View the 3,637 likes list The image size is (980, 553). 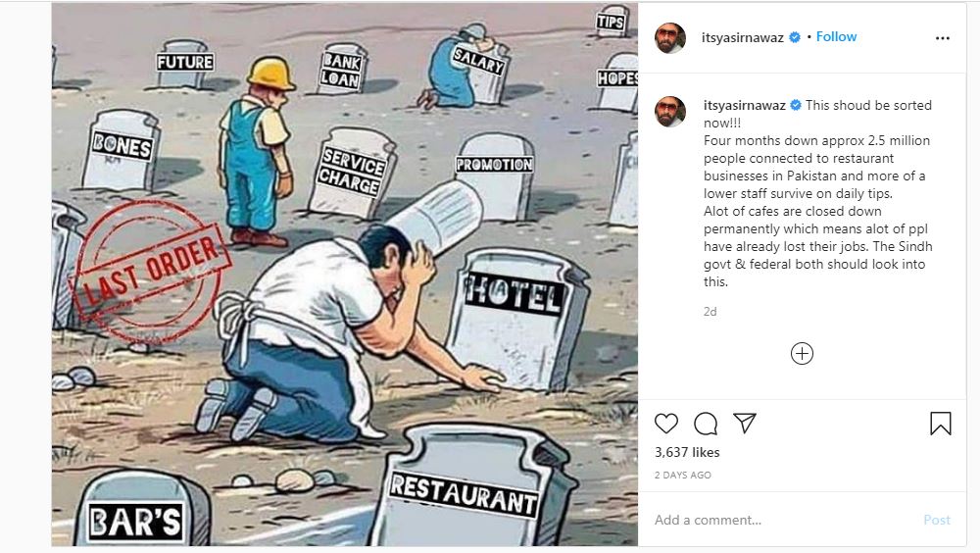pyautogui.click(x=687, y=452)
